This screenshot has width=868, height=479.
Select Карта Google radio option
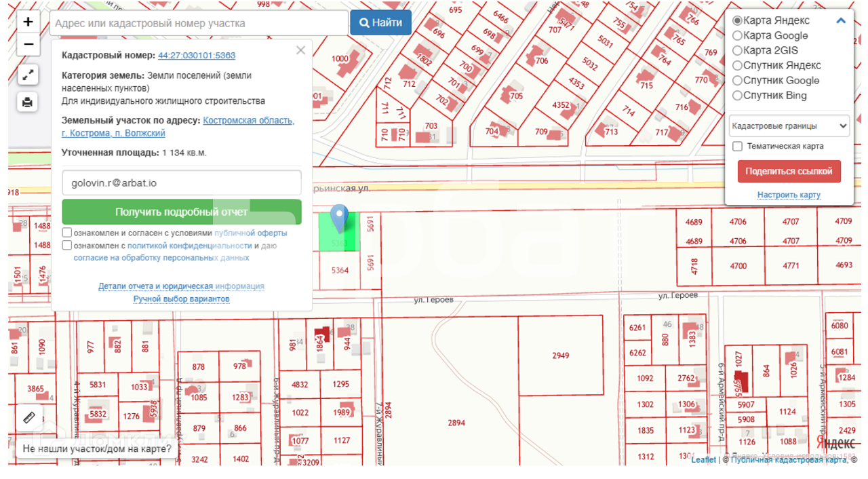coord(737,35)
